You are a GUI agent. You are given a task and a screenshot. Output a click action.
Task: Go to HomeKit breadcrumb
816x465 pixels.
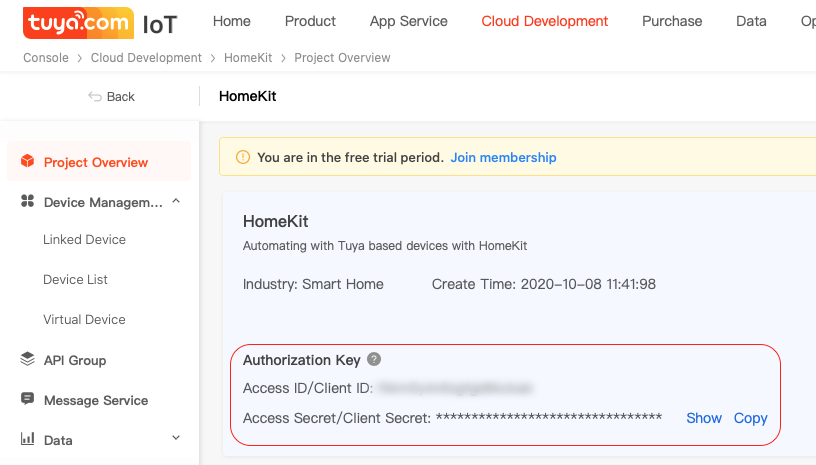[x=248, y=58]
